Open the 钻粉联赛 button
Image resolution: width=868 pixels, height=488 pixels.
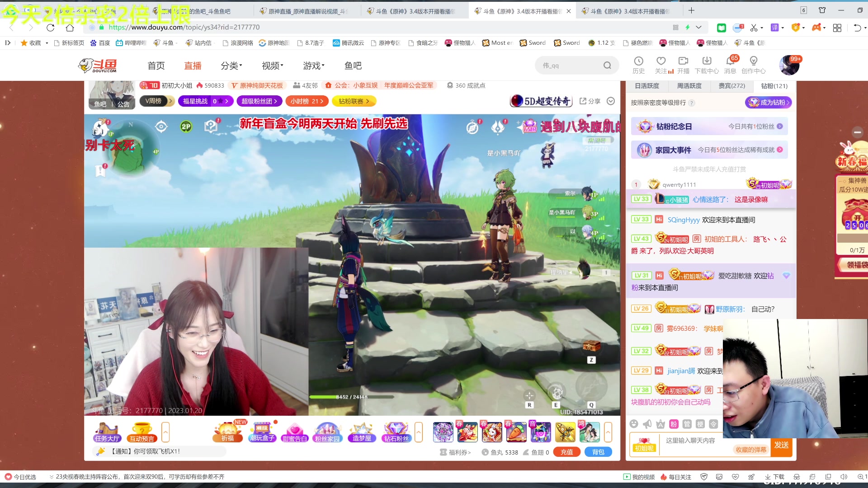click(x=354, y=101)
